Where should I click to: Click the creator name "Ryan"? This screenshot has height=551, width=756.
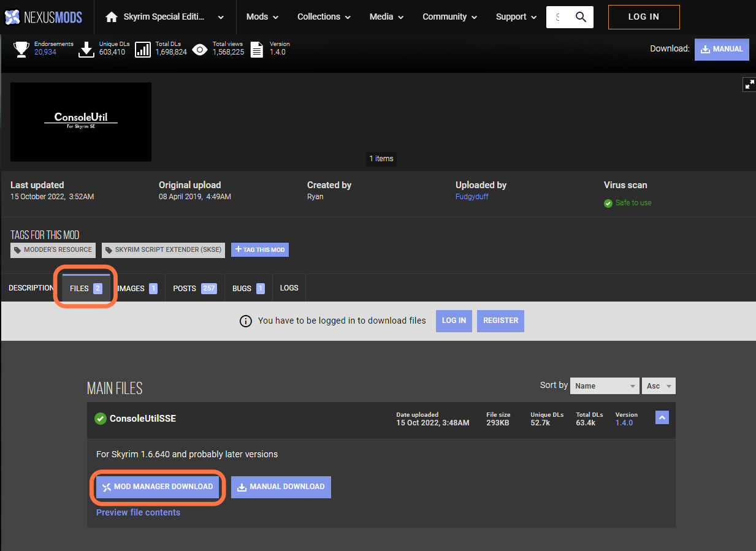coord(315,197)
